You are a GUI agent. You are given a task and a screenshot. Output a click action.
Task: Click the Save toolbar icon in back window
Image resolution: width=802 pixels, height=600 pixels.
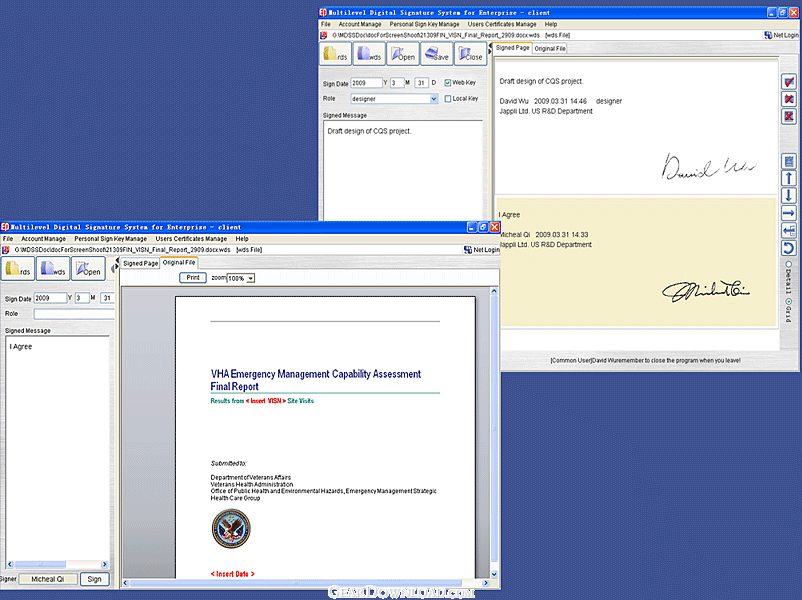[438, 55]
